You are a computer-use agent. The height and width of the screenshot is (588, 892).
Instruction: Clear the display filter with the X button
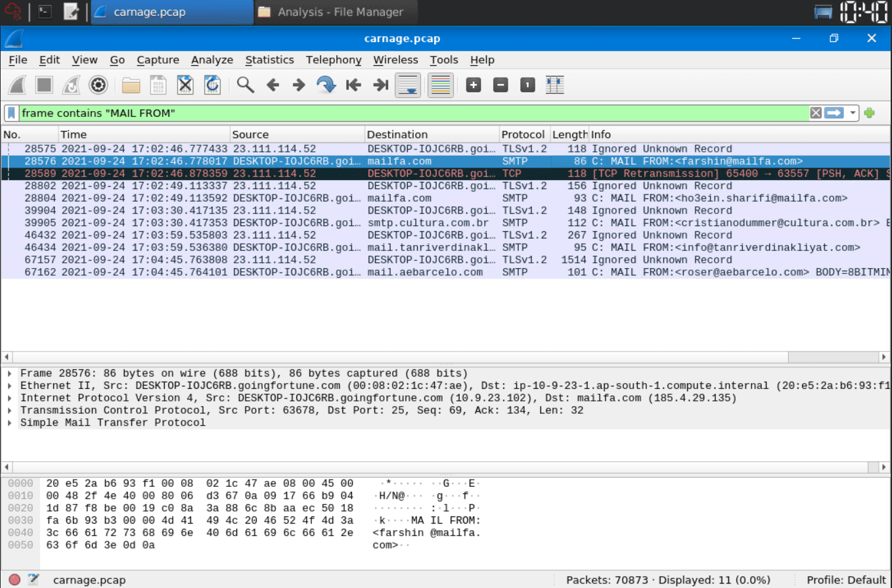click(x=816, y=113)
